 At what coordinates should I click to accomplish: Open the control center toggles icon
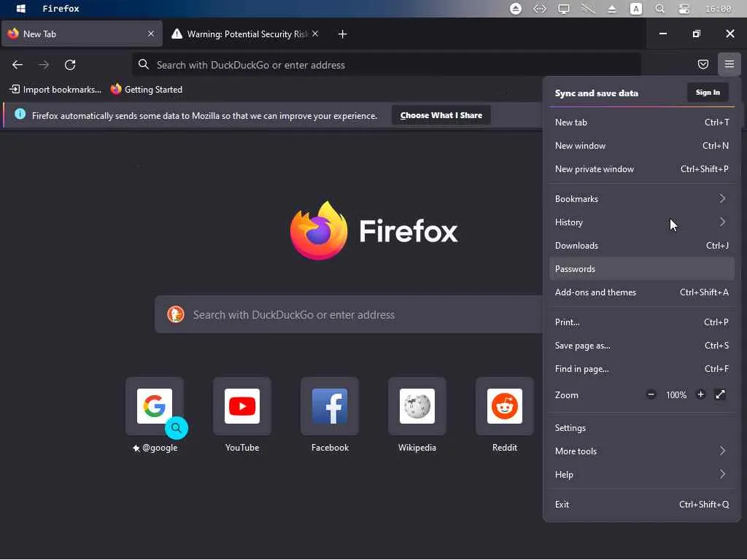point(684,9)
